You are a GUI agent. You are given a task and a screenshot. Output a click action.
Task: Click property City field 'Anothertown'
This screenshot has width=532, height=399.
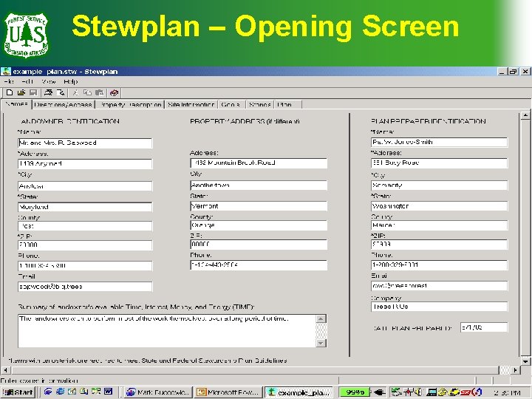(259, 185)
